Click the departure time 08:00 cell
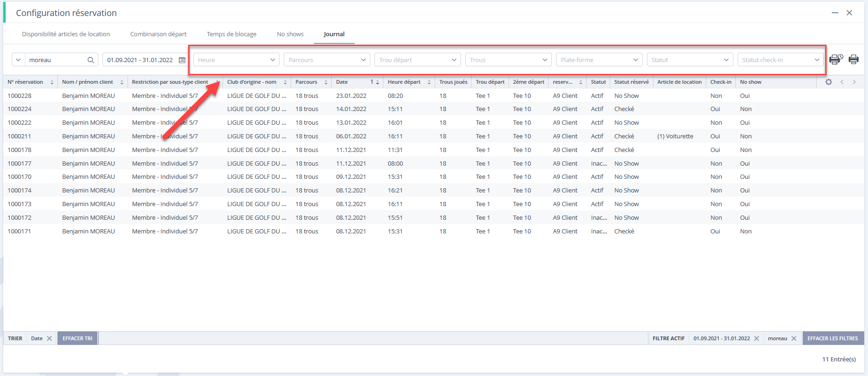The height and width of the screenshot is (376, 868). [395, 163]
